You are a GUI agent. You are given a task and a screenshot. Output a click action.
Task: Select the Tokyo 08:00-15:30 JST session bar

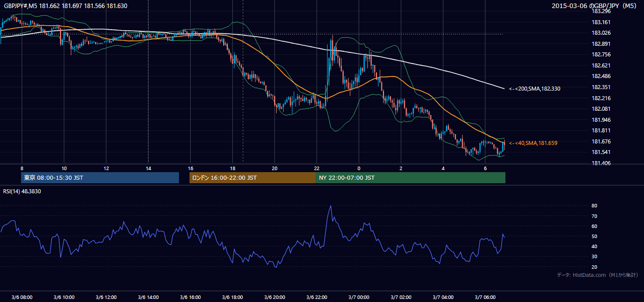(x=100, y=178)
